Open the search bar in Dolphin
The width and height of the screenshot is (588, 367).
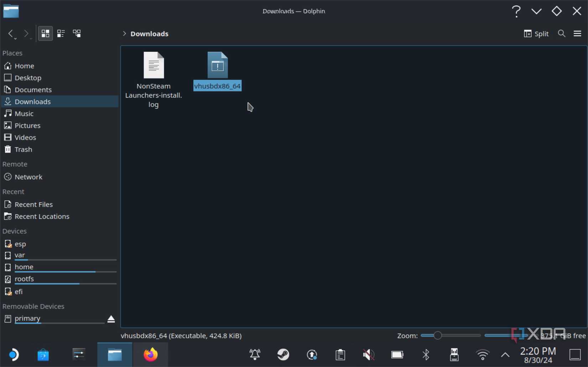(x=562, y=33)
